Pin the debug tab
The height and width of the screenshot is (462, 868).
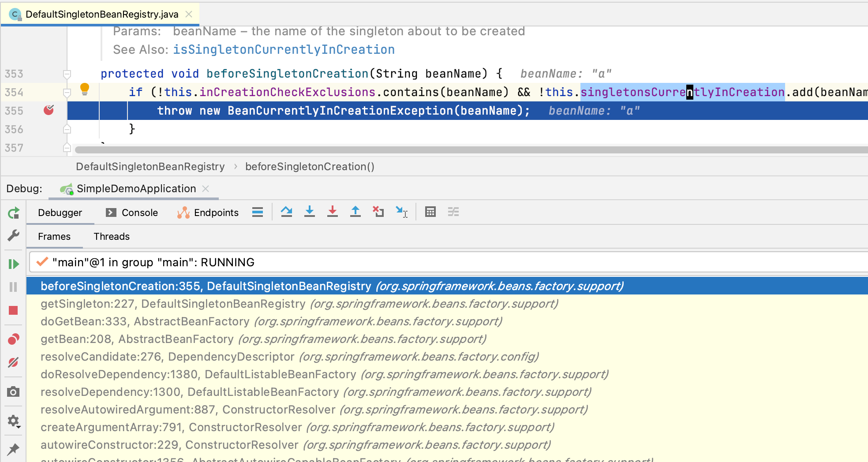14,449
